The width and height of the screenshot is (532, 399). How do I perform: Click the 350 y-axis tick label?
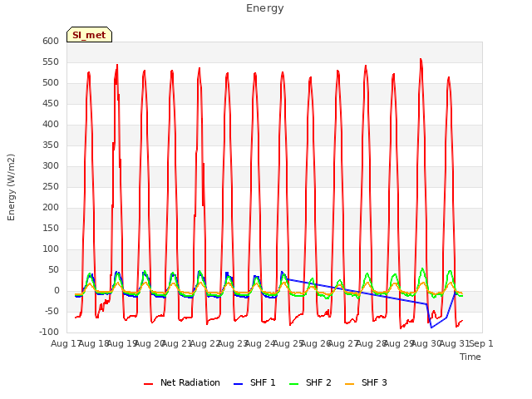point(51,145)
